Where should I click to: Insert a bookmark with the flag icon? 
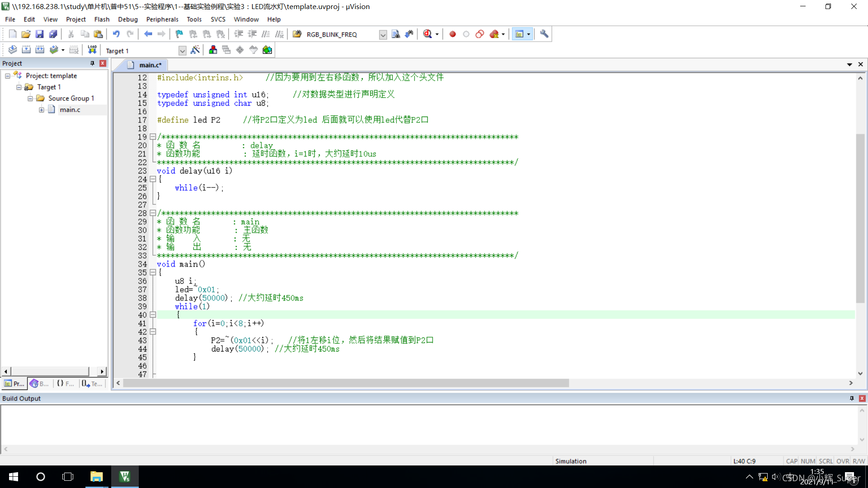pyautogui.click(x=179, y=34)
